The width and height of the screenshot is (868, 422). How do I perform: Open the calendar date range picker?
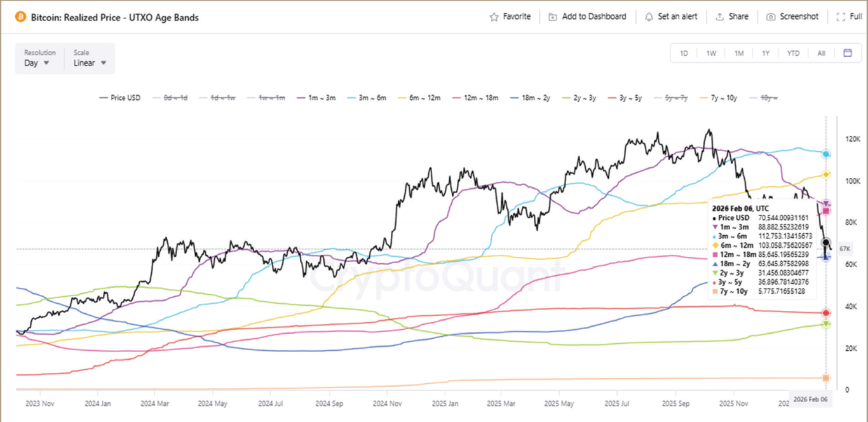point(848,53)
